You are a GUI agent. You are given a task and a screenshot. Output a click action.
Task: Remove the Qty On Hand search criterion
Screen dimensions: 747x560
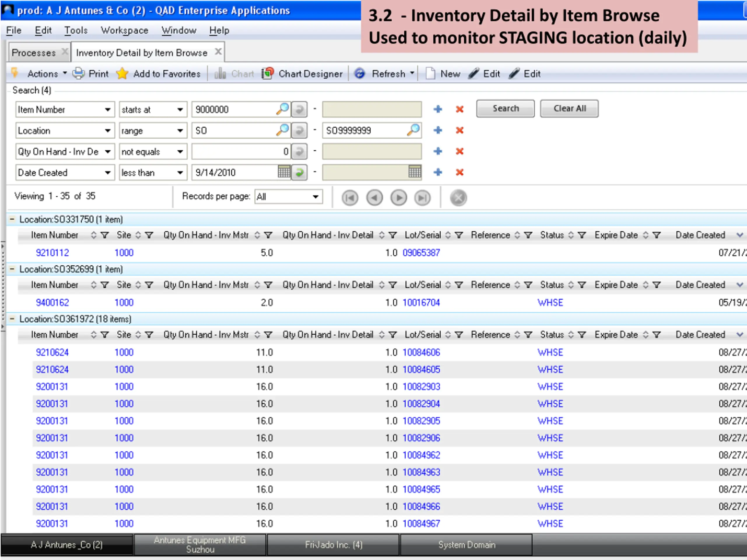click(x=460, y=151)
